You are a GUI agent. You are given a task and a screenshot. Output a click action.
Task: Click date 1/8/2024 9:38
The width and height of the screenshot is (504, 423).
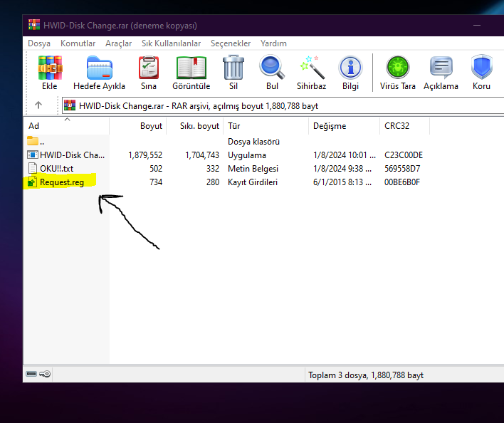342,169
